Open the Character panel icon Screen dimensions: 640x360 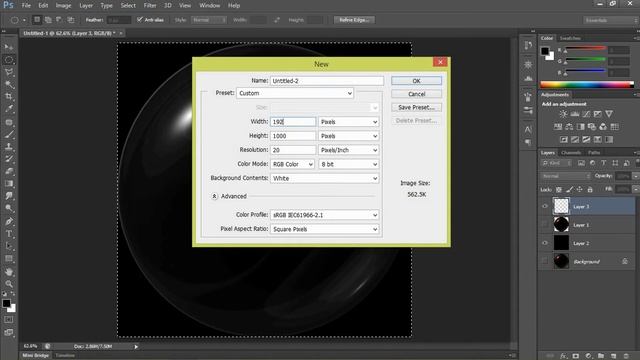pos(528,129)
